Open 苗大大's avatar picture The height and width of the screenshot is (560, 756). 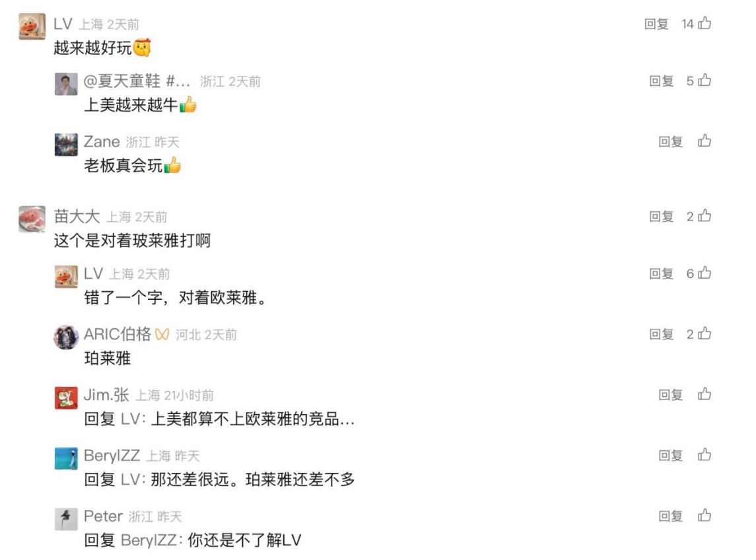pos(32,219)
